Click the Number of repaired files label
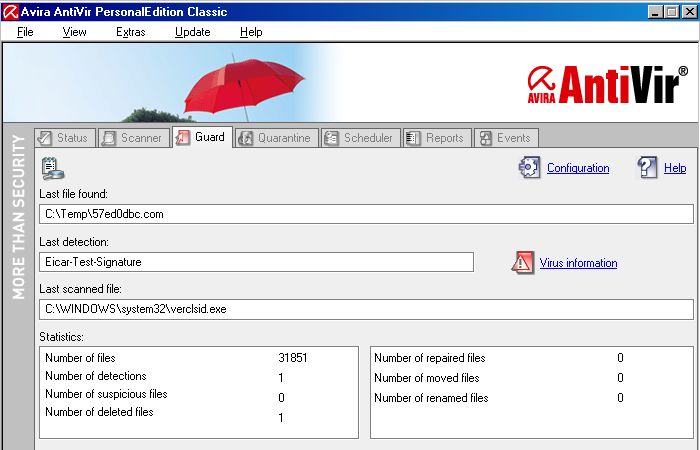 pos(429,358)
